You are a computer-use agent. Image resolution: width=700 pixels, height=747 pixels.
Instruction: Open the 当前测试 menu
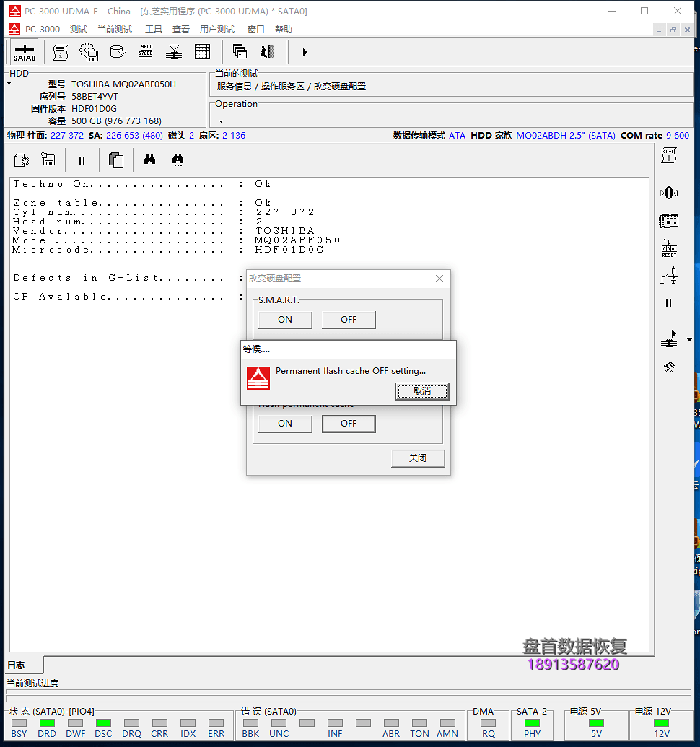coord(115,30)
